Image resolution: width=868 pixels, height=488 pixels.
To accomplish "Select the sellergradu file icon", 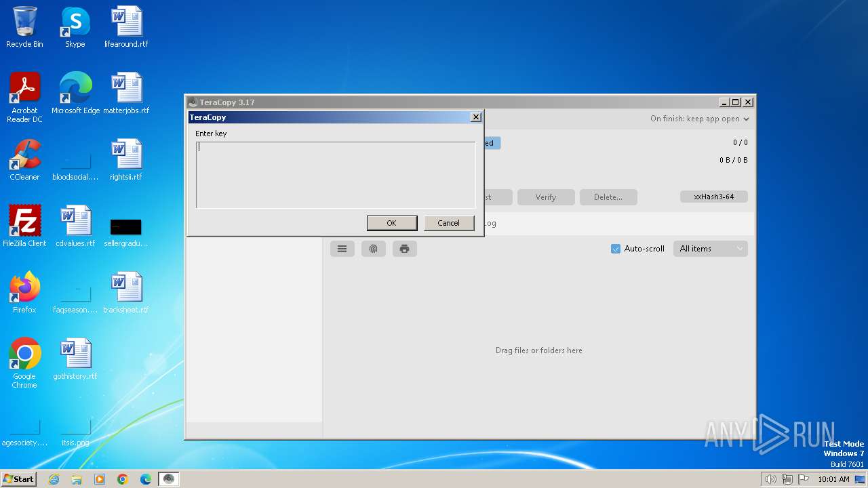I will coord(126,232).
